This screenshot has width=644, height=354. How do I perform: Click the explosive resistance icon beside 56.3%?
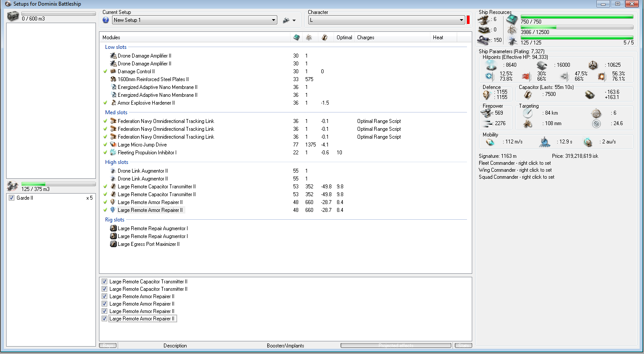(602, 76)
